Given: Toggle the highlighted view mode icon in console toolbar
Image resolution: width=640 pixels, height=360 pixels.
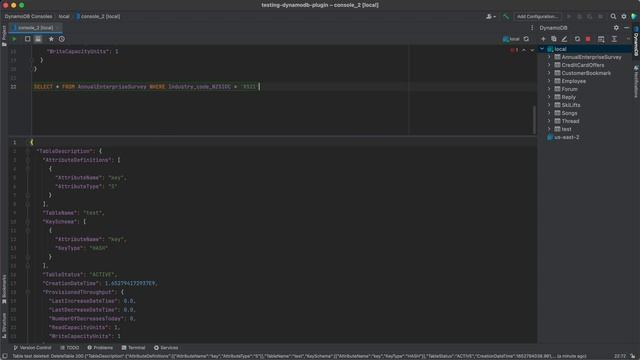Looking at the screenshot, I should click(x=38, y=39).
